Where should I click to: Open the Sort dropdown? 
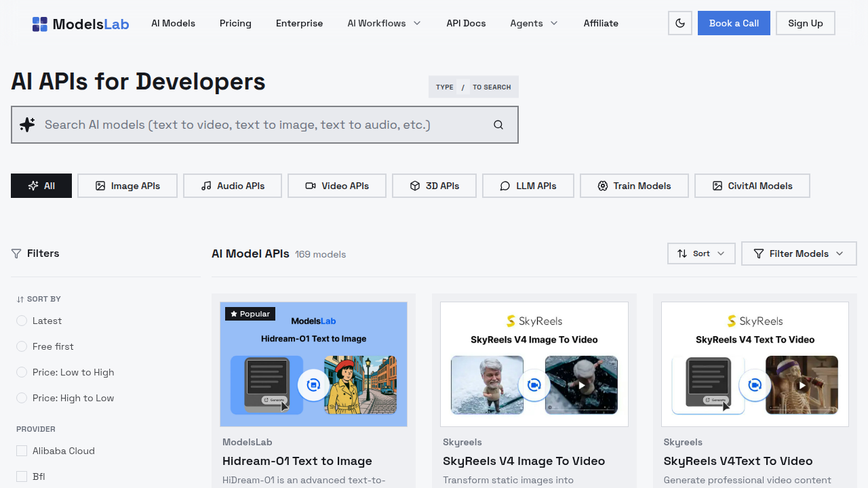(x=701, y=253)
